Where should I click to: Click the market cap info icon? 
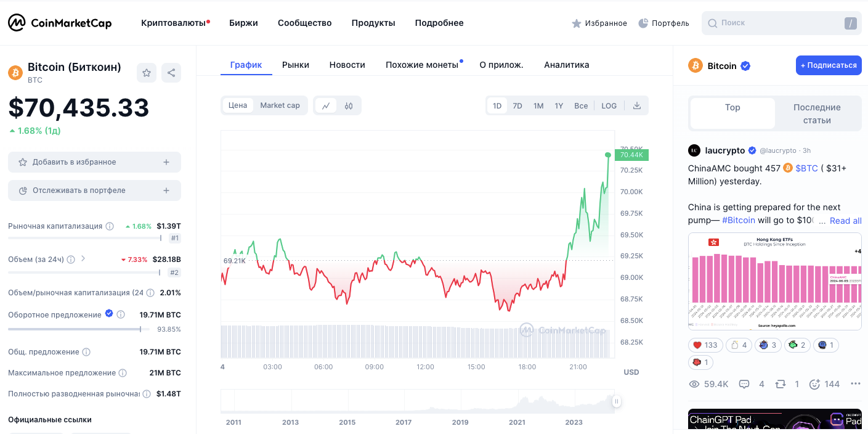(110, 226)
